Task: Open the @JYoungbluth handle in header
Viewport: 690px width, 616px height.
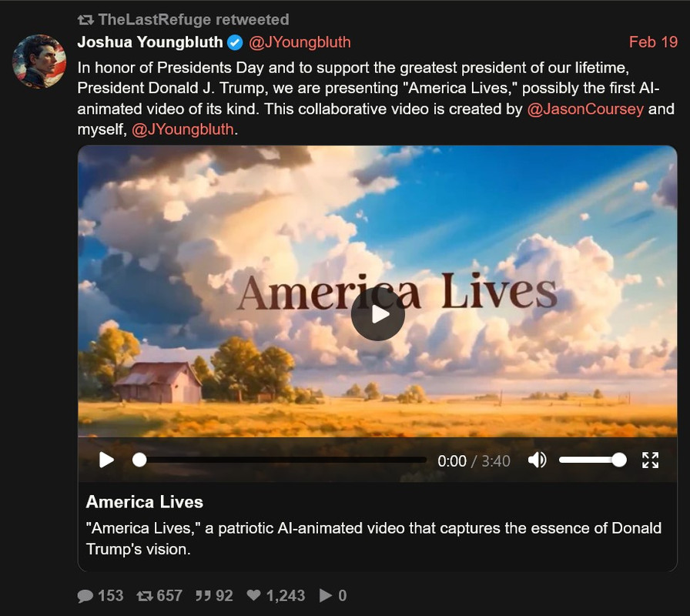Action: pos(300,42)
